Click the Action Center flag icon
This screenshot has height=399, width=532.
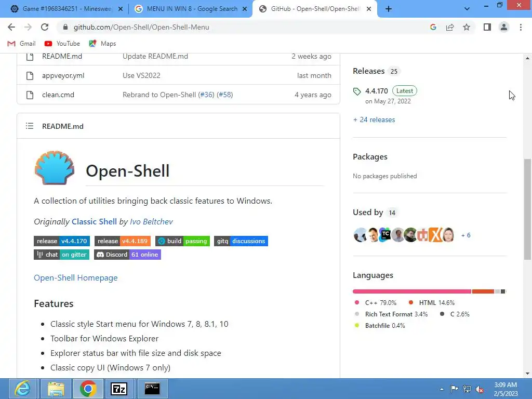[454, 389]
